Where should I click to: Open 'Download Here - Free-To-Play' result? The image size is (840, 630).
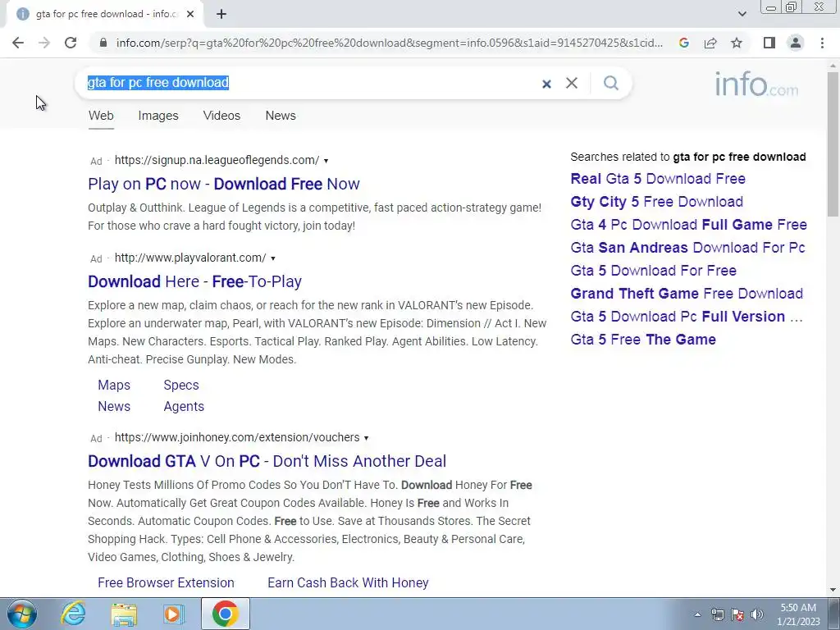195,281
